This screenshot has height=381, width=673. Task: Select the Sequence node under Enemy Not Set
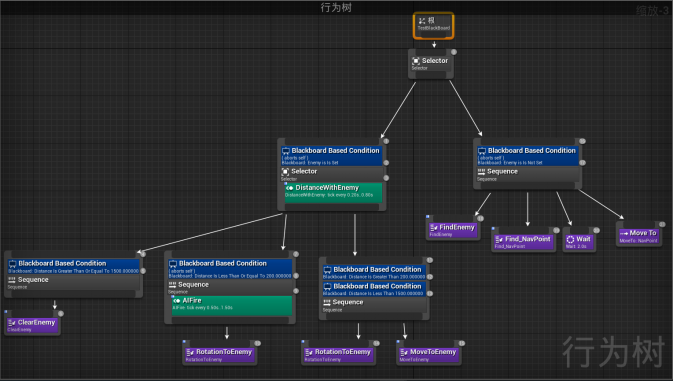(x=528, y=174)
